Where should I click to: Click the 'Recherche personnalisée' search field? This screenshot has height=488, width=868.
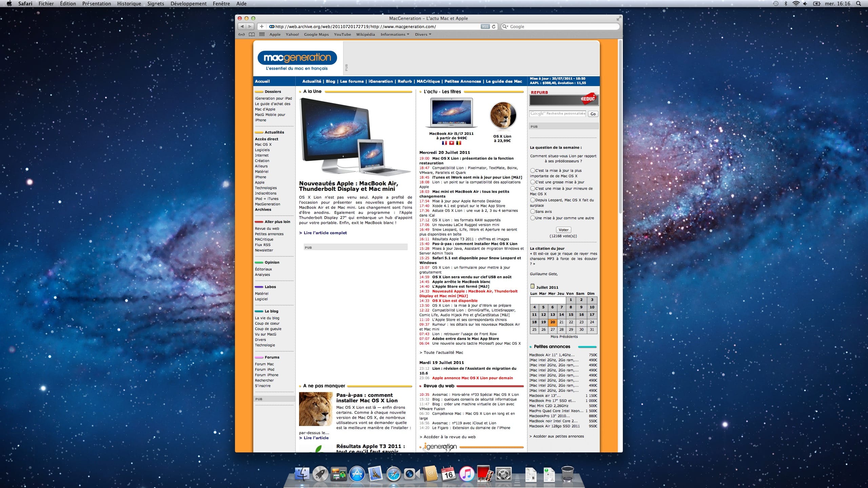(x=558, y=114)
